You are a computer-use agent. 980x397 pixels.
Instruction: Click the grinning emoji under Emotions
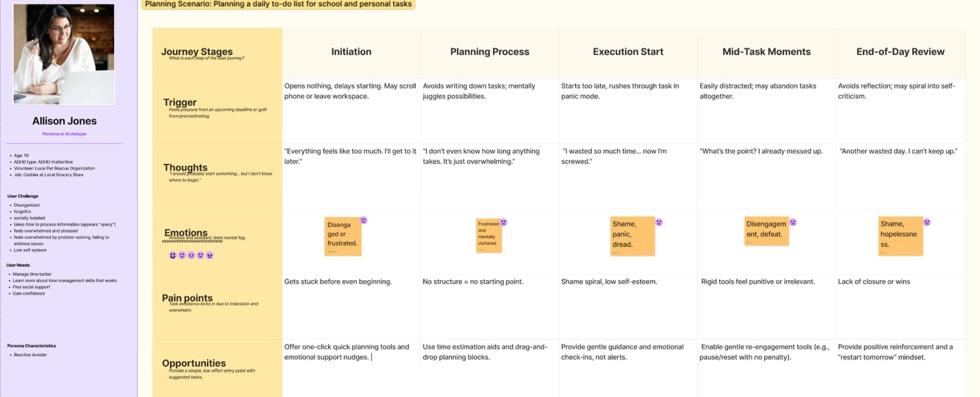tap(173, 255)
